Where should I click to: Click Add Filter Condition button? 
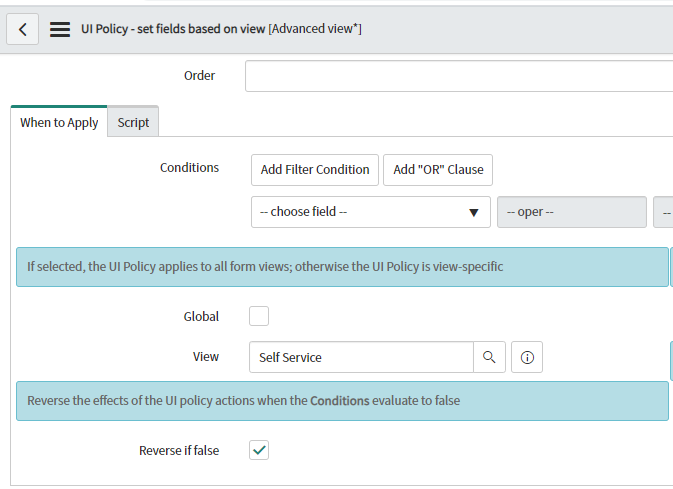[315, 170]
